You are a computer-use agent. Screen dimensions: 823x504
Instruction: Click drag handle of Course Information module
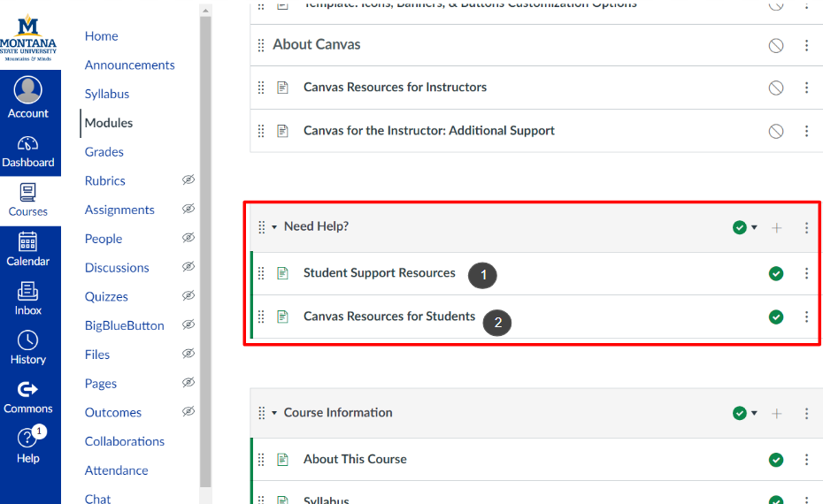pos(261,413)
